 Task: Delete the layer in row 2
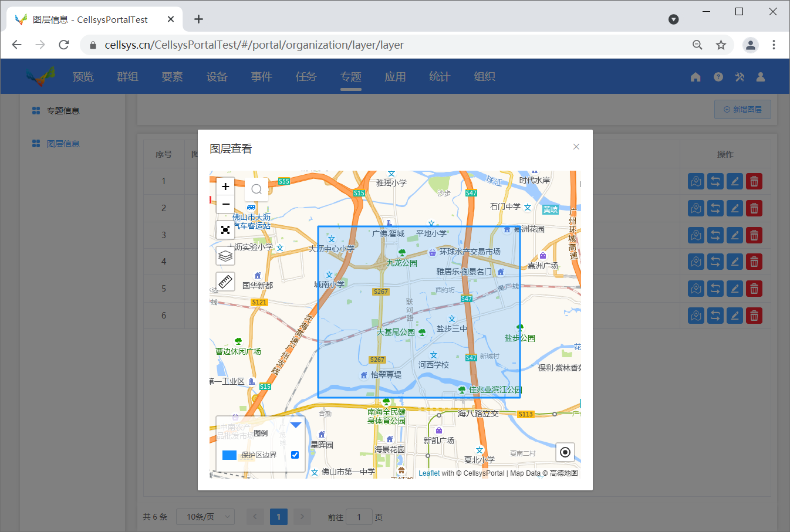point(754,208)
